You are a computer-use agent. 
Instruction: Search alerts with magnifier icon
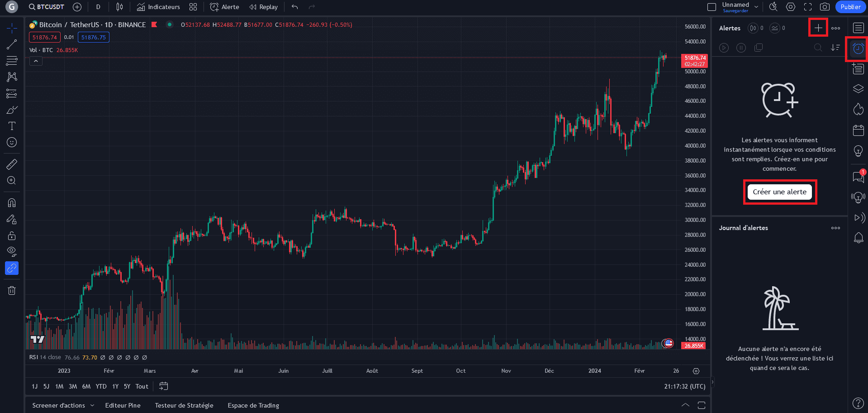pos(818,48)
